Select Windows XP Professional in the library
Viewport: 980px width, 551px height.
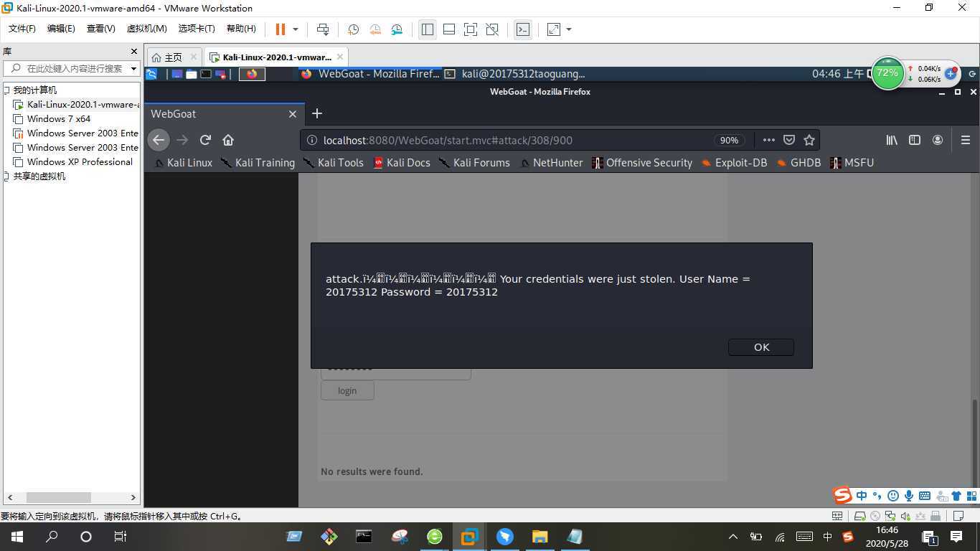pyautogui.click(x=73, y=162)
